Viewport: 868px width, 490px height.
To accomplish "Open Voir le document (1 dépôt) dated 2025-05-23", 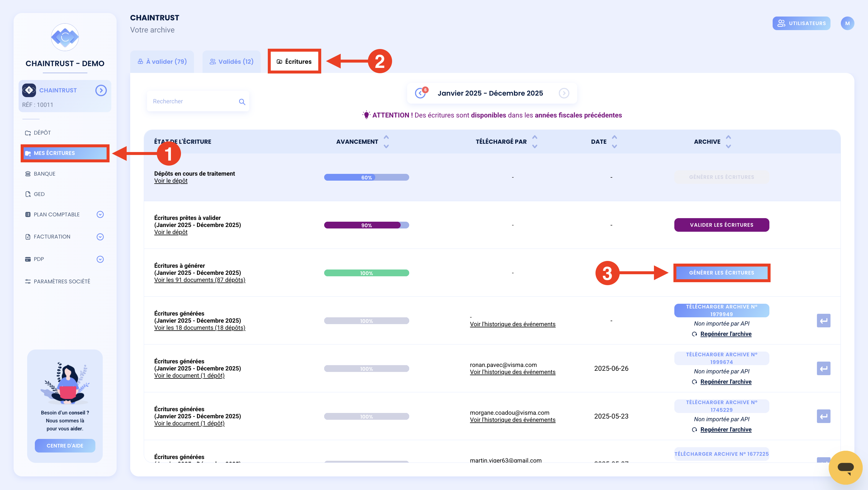I will click(x=189, y=424).
